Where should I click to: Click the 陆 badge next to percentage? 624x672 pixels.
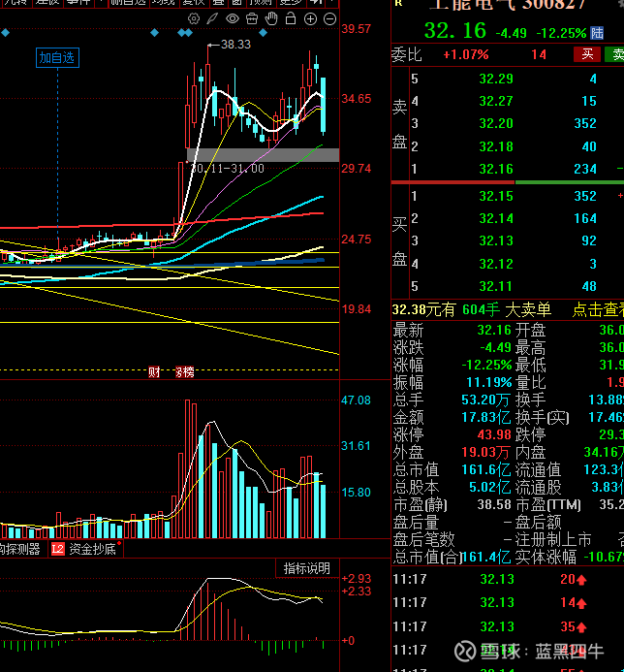coord(597,33)
